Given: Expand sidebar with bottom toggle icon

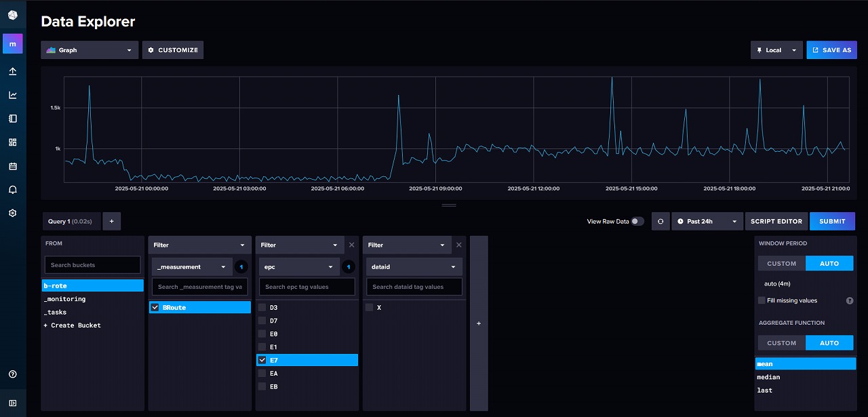Looking at the screenshot, I should 12,403.
